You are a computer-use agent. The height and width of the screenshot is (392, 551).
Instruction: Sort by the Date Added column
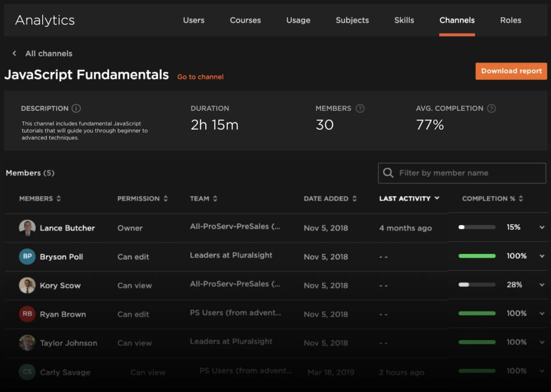(330, 199)
